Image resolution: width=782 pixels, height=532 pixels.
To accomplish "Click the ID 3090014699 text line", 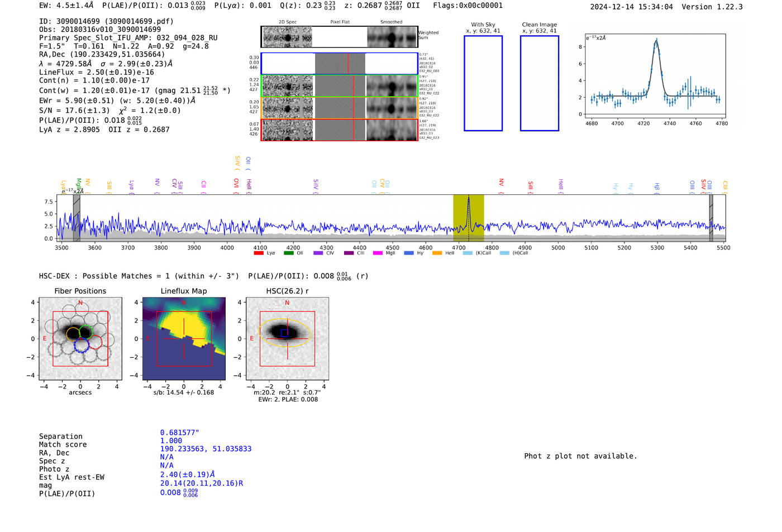I will tap(106, 21).
